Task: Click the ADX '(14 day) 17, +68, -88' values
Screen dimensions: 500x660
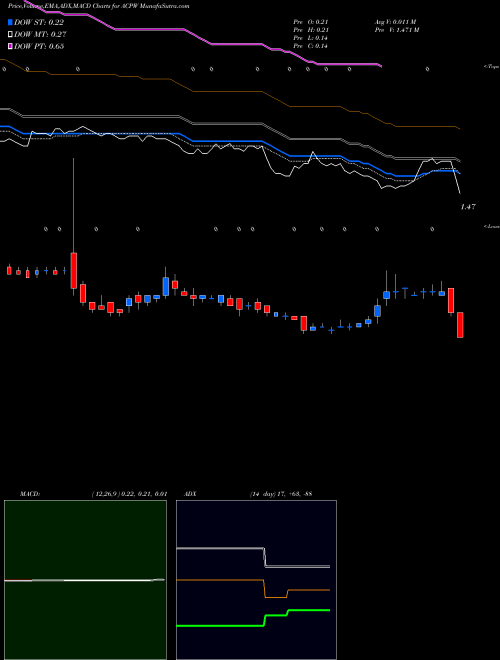Action: [280, 494]
